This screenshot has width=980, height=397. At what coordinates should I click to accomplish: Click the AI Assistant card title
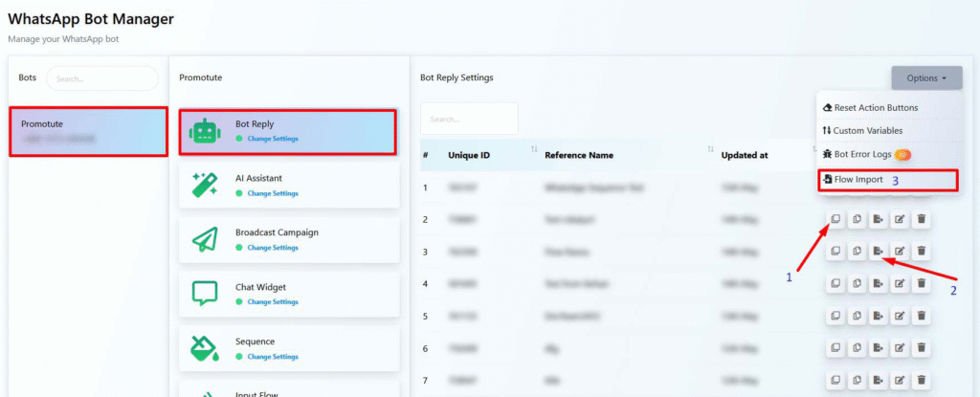258,179
